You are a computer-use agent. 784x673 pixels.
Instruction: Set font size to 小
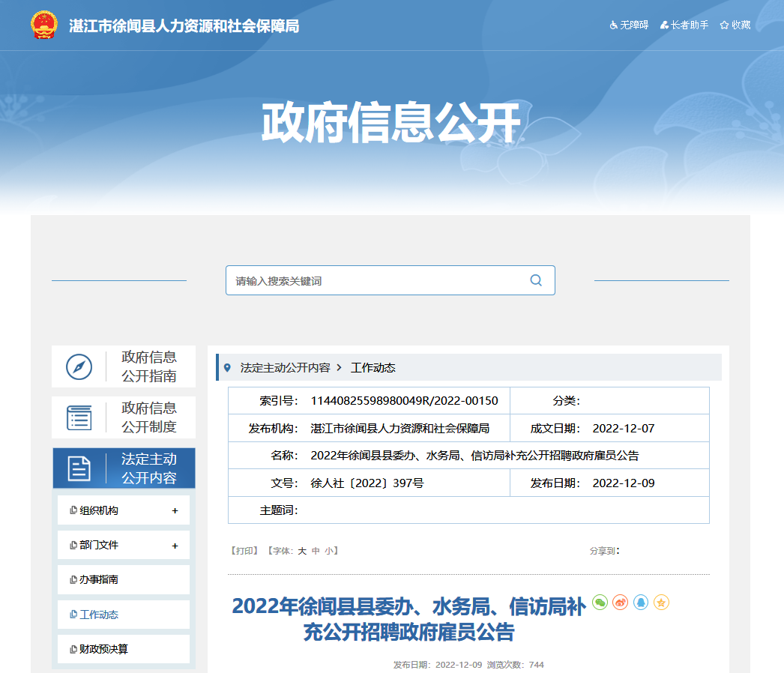tap(328, 551)
